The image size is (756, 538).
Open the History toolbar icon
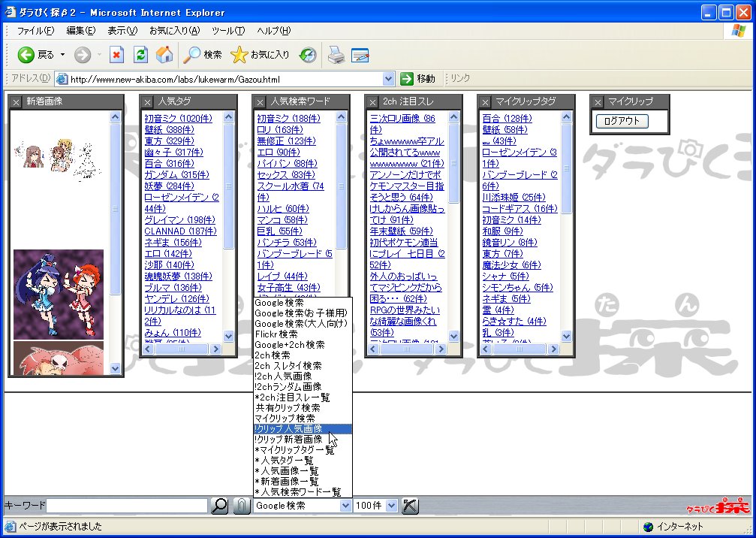tap(308, 55)
